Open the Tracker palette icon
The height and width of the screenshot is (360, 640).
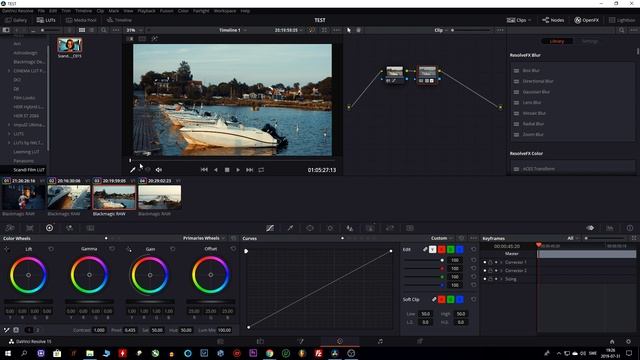(x=330, y=228)
